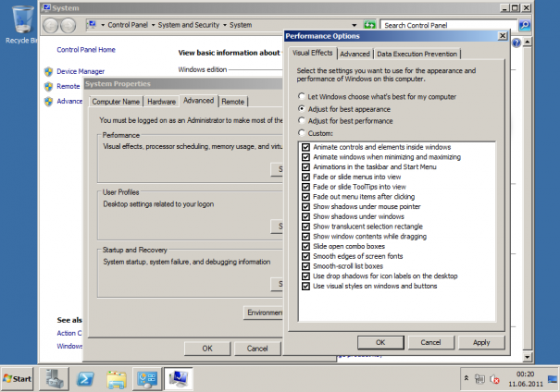The image size is (560, 392).
Task: Click Cancel in Performance Options
Action: pos(430,342)
